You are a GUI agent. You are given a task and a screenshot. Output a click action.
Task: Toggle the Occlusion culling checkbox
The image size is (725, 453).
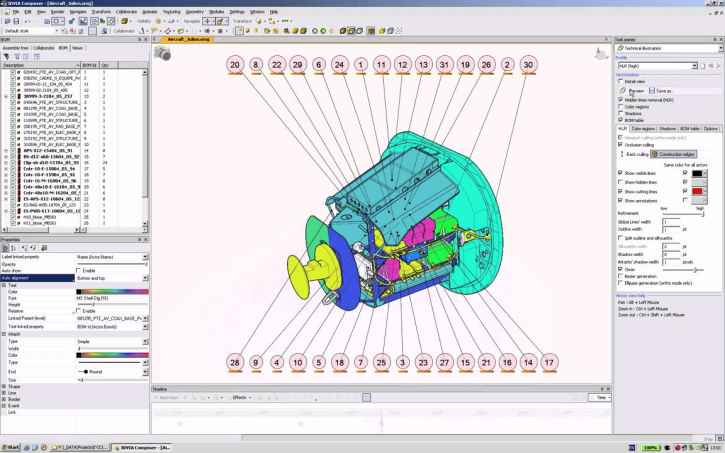click(620, 146)
